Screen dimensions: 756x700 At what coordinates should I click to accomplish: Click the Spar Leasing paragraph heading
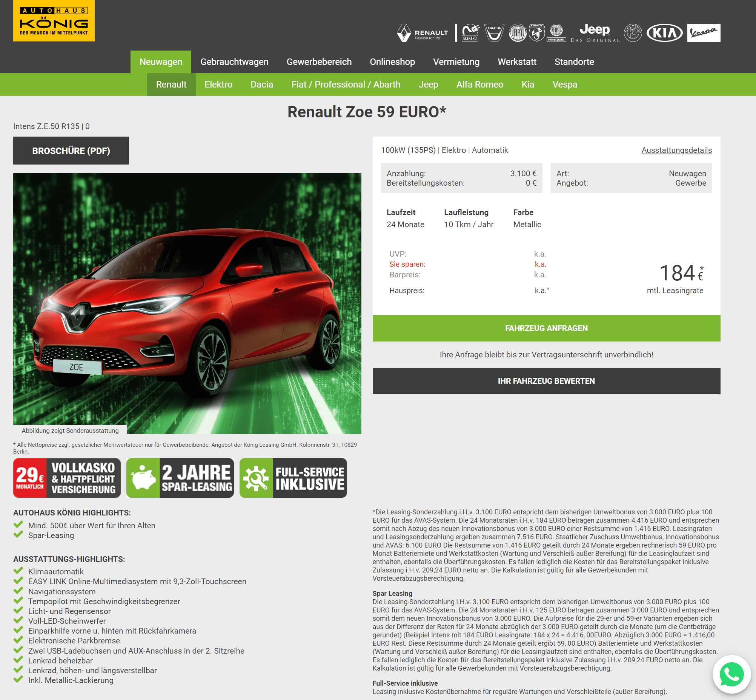[x=392, y=594]
